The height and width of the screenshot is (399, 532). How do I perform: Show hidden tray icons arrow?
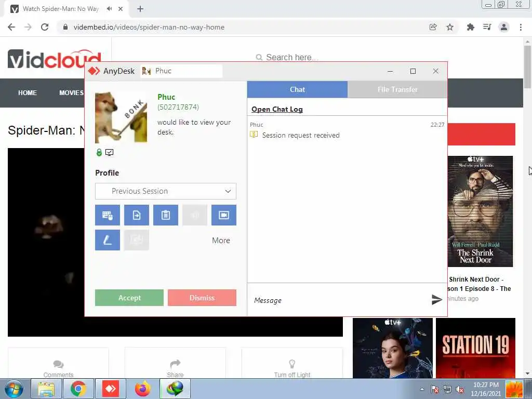pyautogui.click(x=422, y=389)
